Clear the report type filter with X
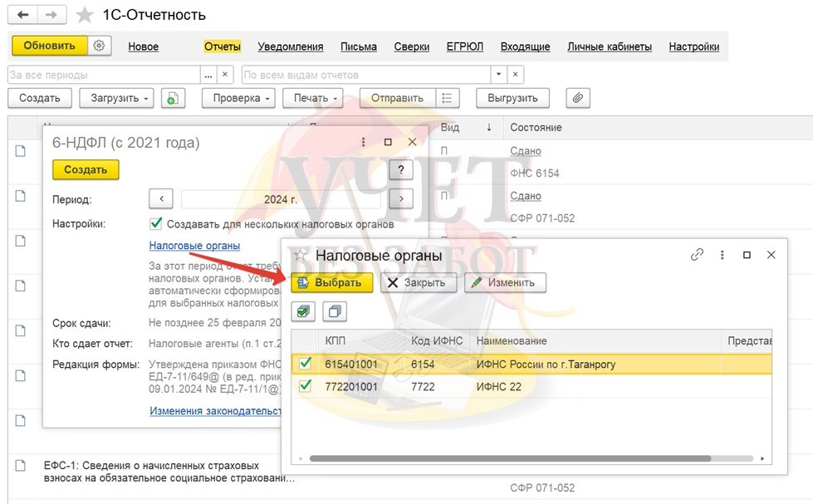This screenshot has height=504, width=813. pyautogui.click(x=515, y=75)
